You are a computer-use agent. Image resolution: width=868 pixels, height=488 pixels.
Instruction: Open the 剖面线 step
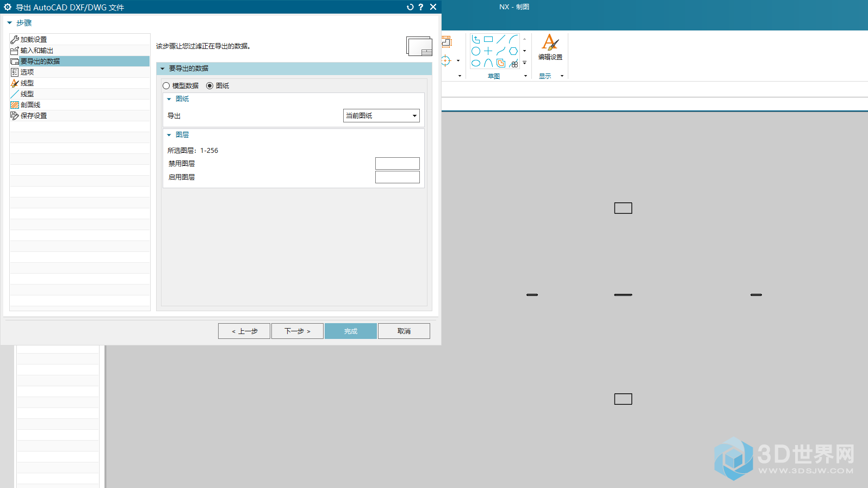pos(79,104)
